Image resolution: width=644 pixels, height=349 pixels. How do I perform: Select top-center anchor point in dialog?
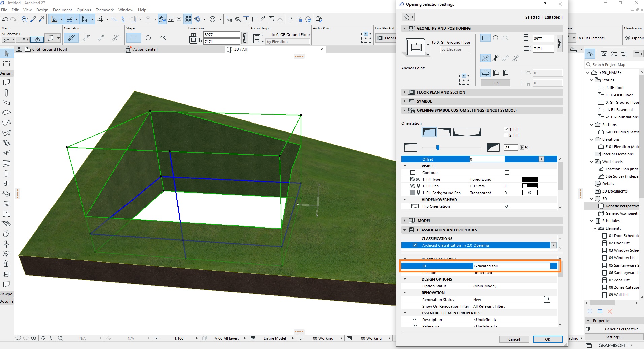tap(464, 76)
